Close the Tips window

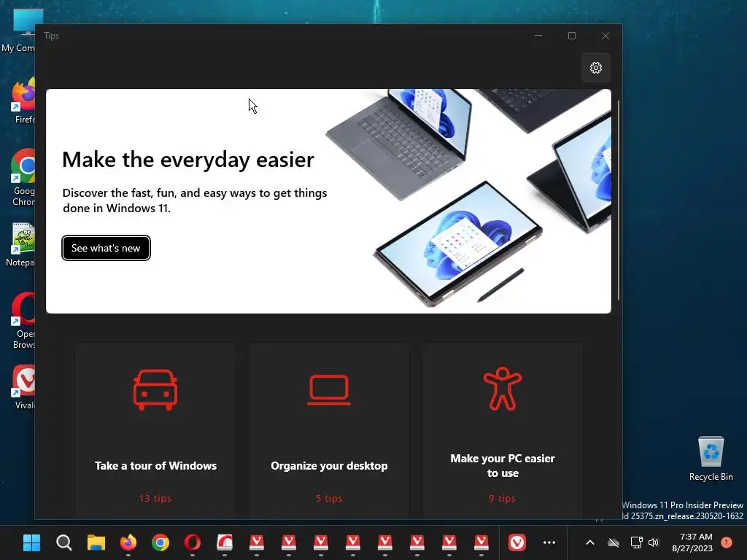[605, 36]
